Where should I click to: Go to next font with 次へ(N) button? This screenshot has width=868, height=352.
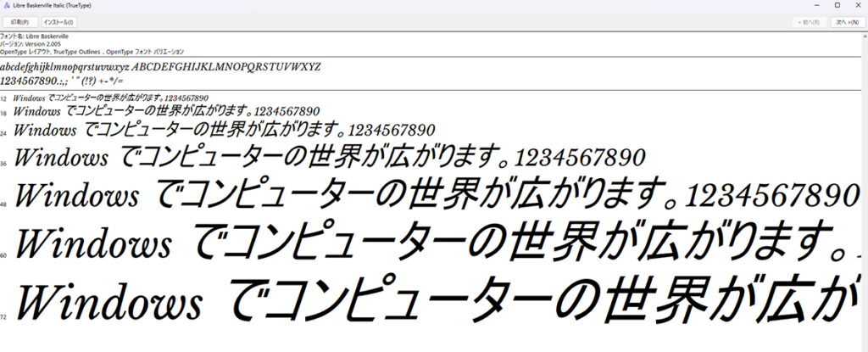pyautogui.click(x=847, y=22)
